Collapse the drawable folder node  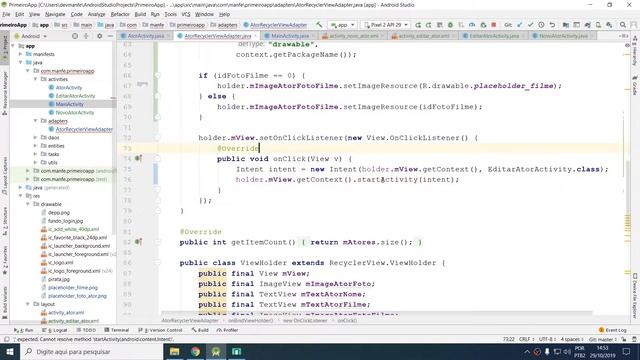pyautogui.click(x=28, y=204)
